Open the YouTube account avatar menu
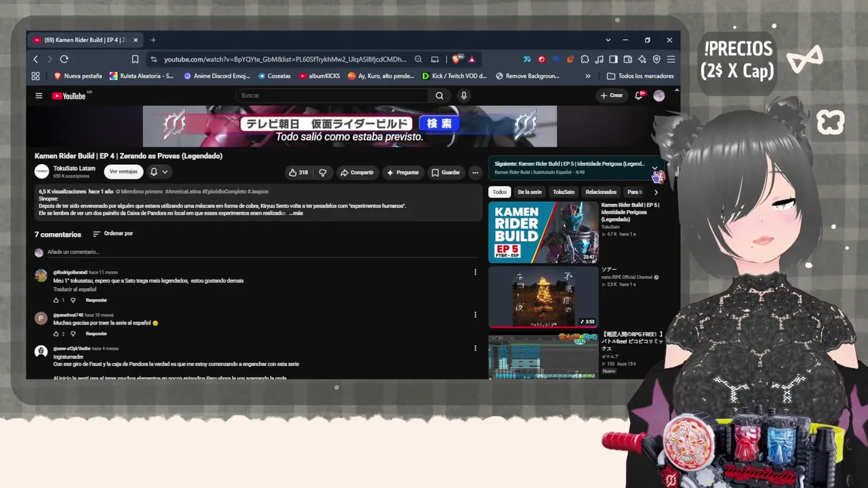Viewport: 868px width, 488px height. [x=658, y=96]
